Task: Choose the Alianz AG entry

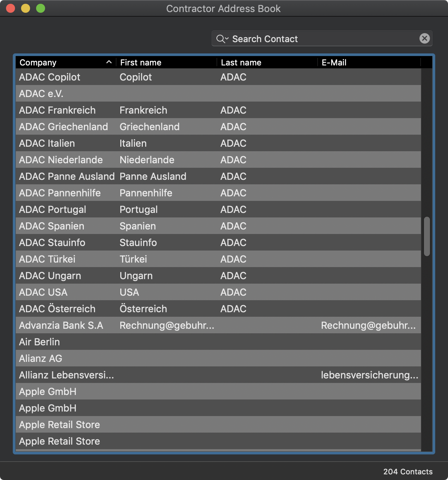Action: click(x=218, y=358)
